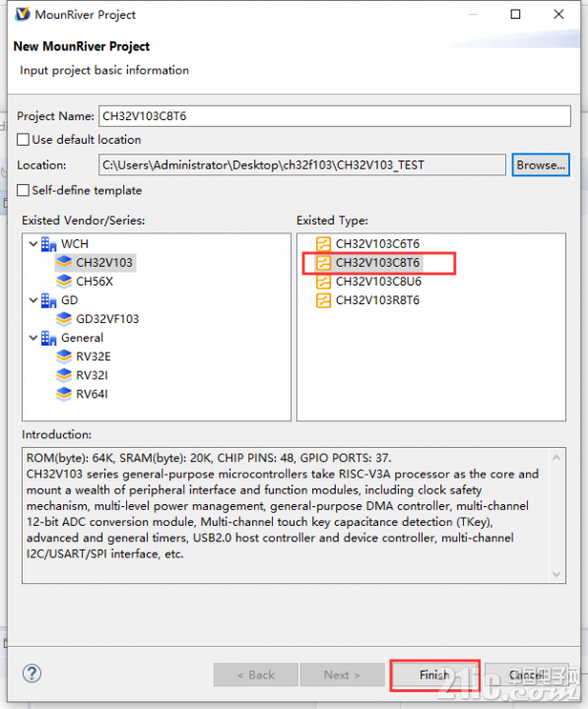Select the CH56X series icon
This screenshot has height=709, width=588.
click(x=64, y=282)
